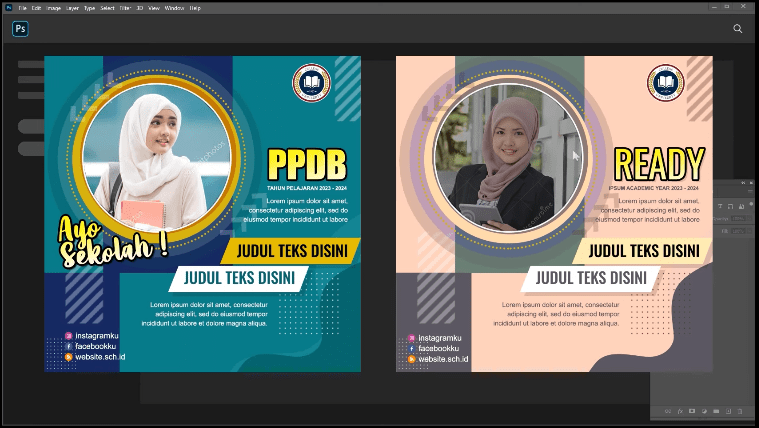Open the File menu

[22, 8]
